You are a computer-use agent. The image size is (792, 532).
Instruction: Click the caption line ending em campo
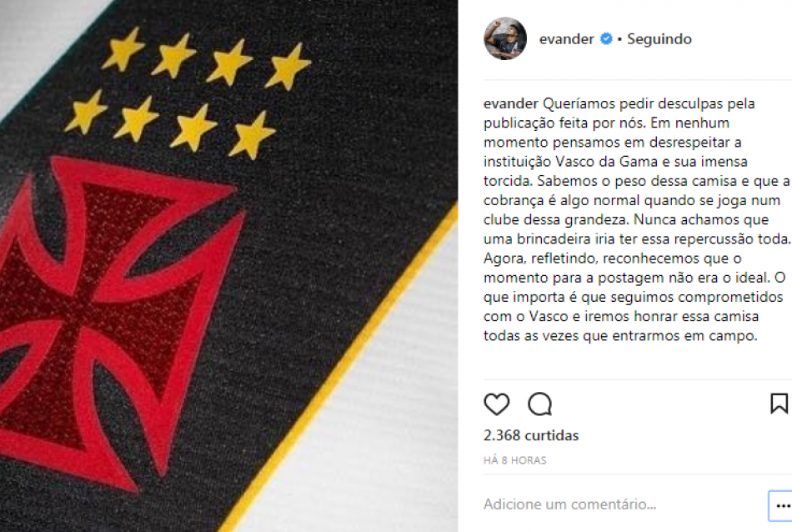tap(621, 336)
